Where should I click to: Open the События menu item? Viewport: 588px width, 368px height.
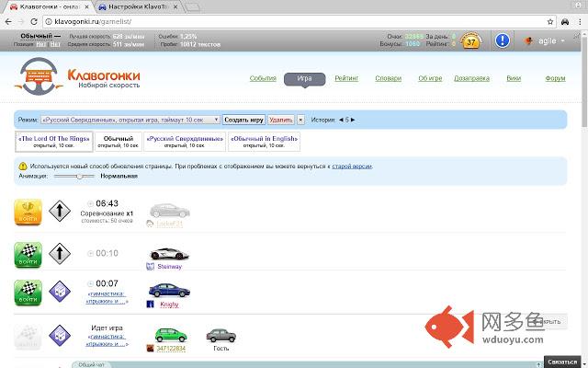click(263, 78)
